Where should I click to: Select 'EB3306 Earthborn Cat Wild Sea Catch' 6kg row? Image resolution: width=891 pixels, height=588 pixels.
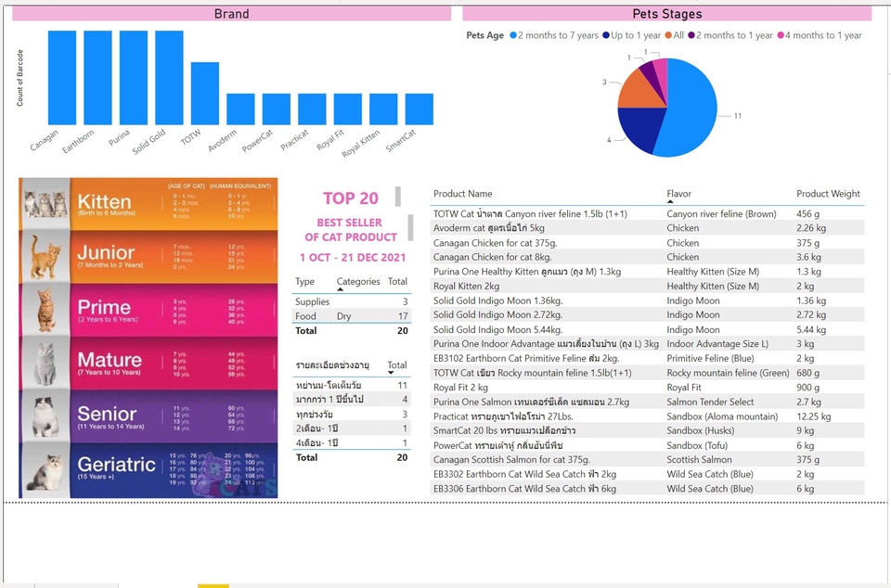(647, 489)
